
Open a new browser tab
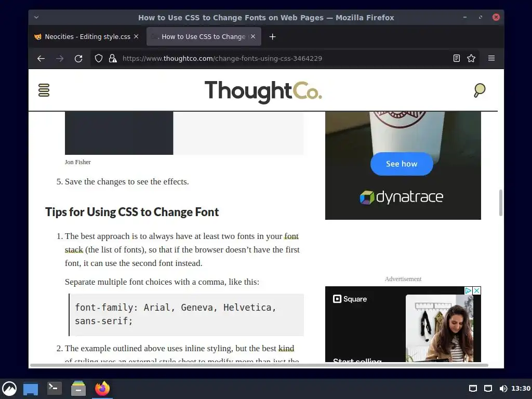coord(272,37)
